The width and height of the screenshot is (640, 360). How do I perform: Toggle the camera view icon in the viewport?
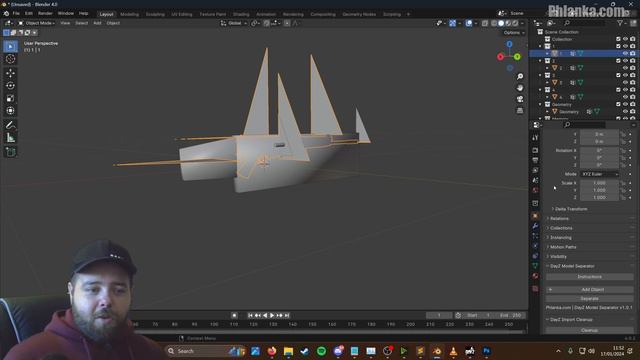coord(520,99)
